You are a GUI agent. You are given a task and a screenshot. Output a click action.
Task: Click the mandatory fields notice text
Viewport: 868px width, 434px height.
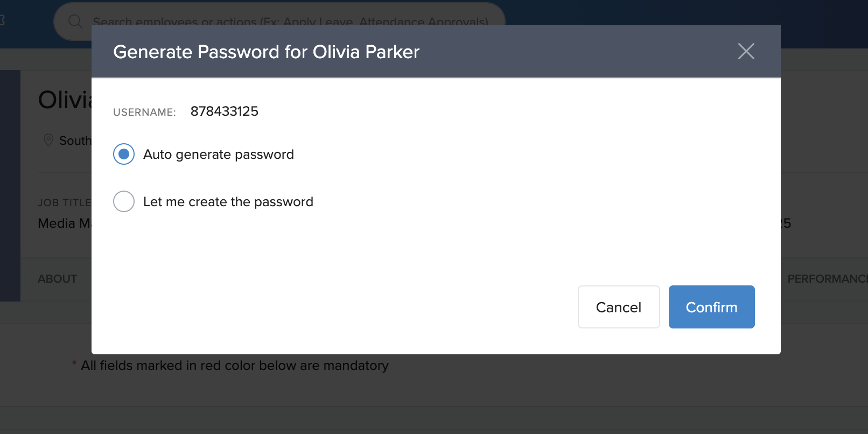[x=234, y=366]
